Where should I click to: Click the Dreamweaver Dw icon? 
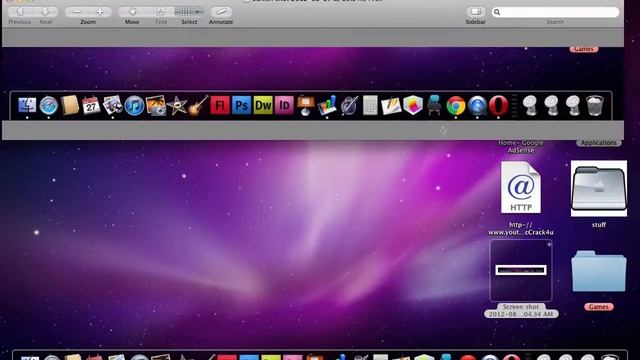[x=263, y=105]
